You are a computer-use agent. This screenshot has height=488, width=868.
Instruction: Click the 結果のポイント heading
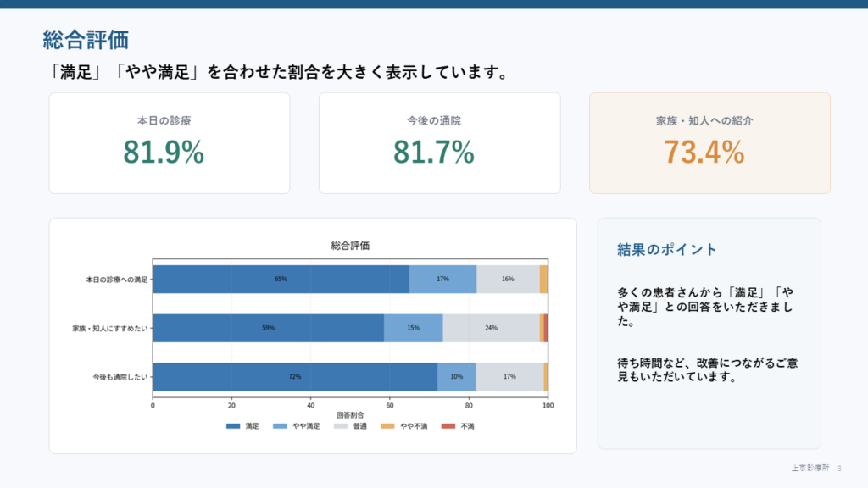pyautogui.click(x=666, y=250)
